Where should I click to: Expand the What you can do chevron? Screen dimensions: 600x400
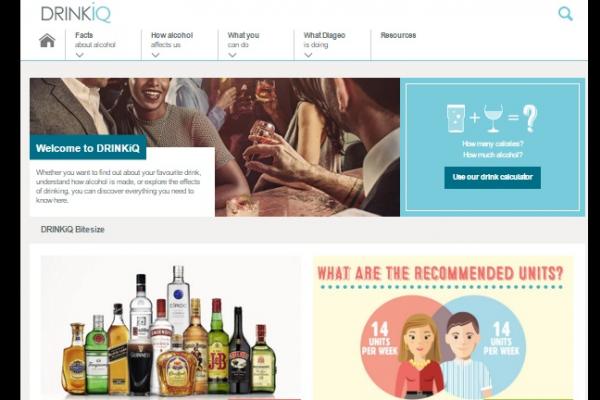[x=232, y=55]
